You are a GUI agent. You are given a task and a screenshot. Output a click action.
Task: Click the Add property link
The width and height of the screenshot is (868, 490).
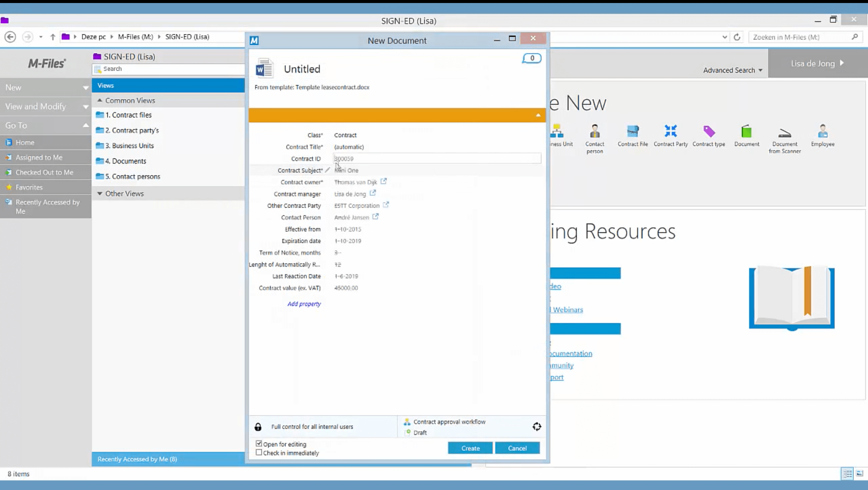[x=304, y=304]
